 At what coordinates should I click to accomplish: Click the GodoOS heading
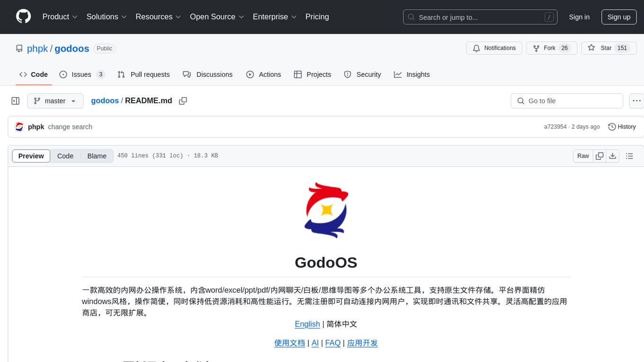click(x=326, y=262)
